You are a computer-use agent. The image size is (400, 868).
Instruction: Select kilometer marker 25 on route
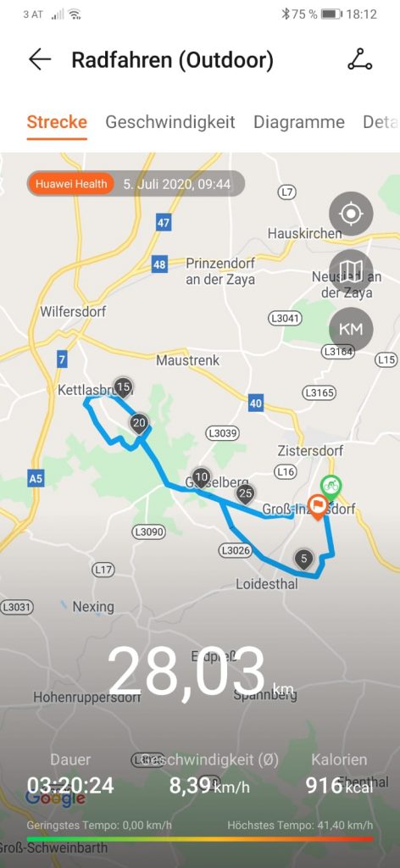click(245, 492)
